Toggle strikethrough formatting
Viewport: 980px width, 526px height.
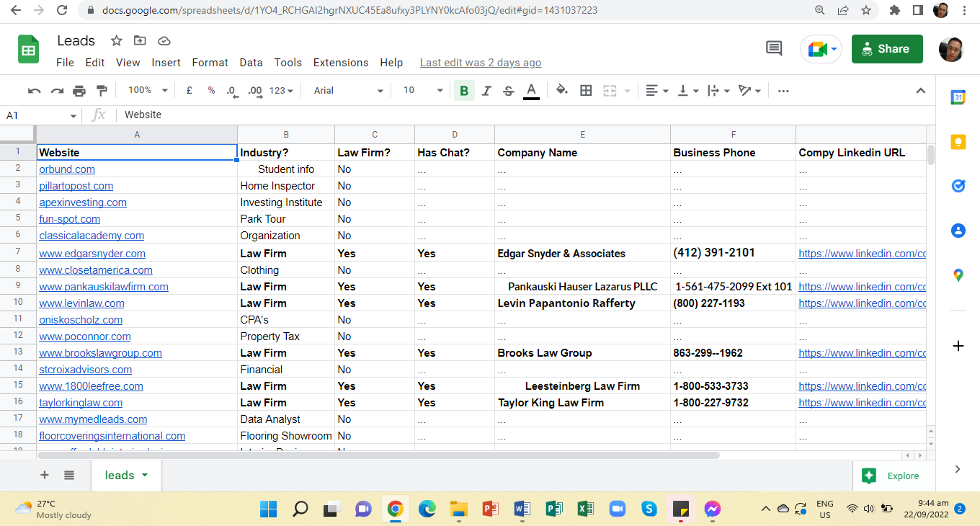click(x=509, y=91)
